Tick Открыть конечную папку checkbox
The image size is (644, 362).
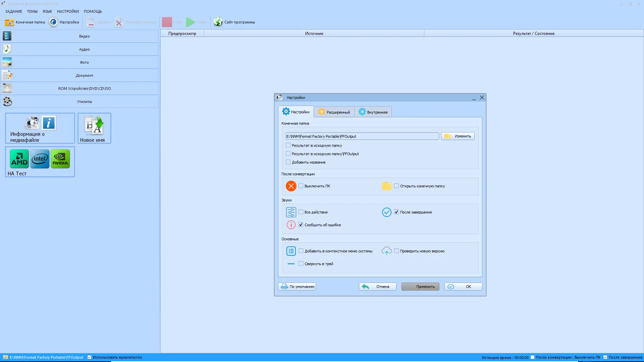point(396,186)
